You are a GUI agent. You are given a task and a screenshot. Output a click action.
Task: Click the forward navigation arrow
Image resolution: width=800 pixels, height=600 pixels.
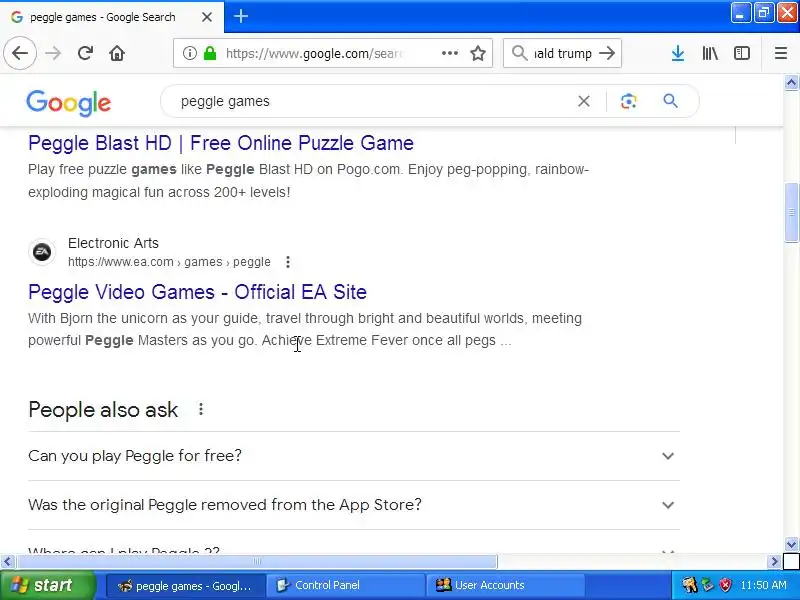(x=53, y=53)
